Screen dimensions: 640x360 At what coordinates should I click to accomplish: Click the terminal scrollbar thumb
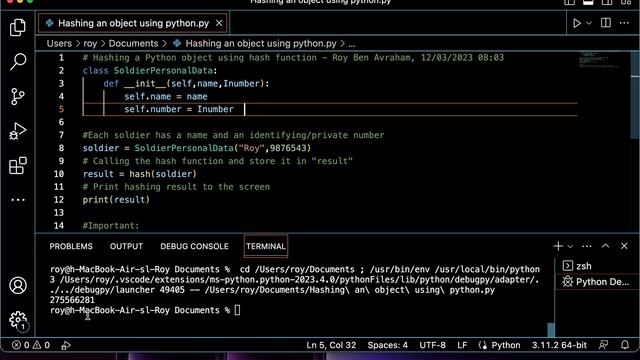click(x=551, y=330)
